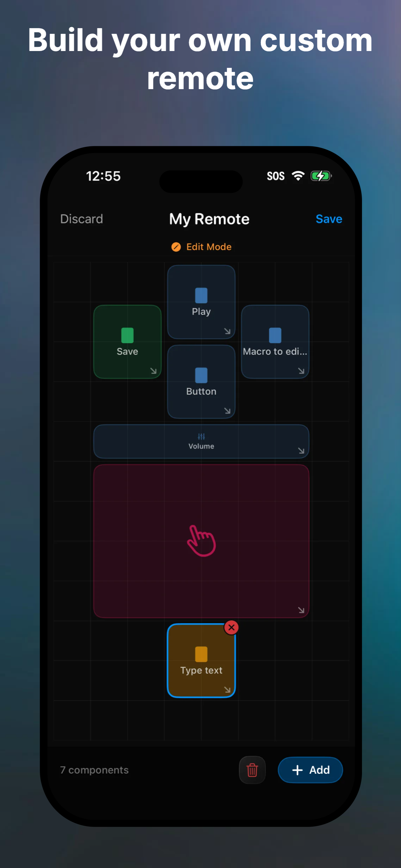Click resize arrow on Button component

(x=227, y=411)
